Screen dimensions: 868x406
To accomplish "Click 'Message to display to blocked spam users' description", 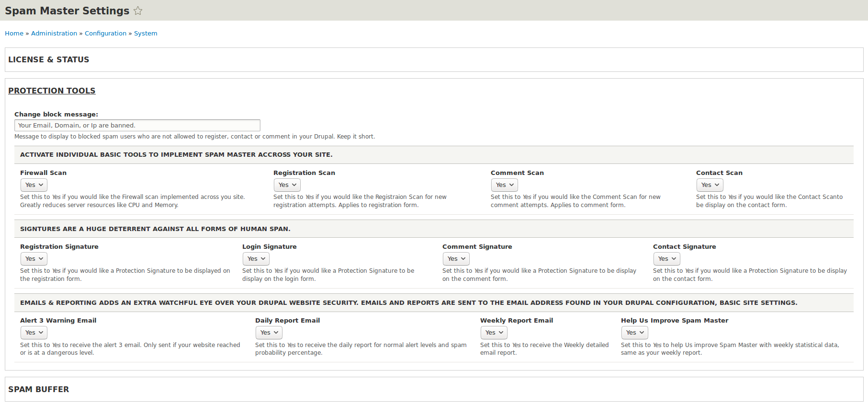I will point(194,137).
